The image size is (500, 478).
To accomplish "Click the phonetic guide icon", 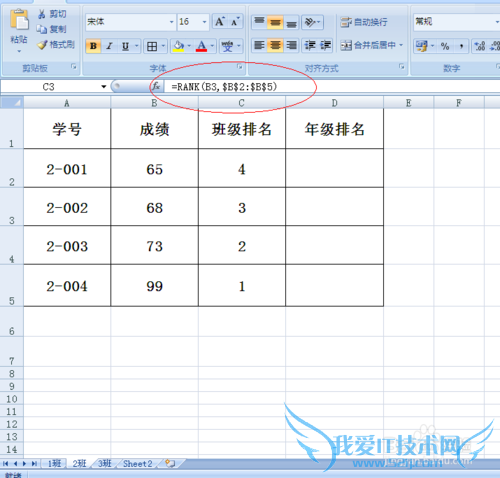I will pyautogui.click(x=227, y=46).
